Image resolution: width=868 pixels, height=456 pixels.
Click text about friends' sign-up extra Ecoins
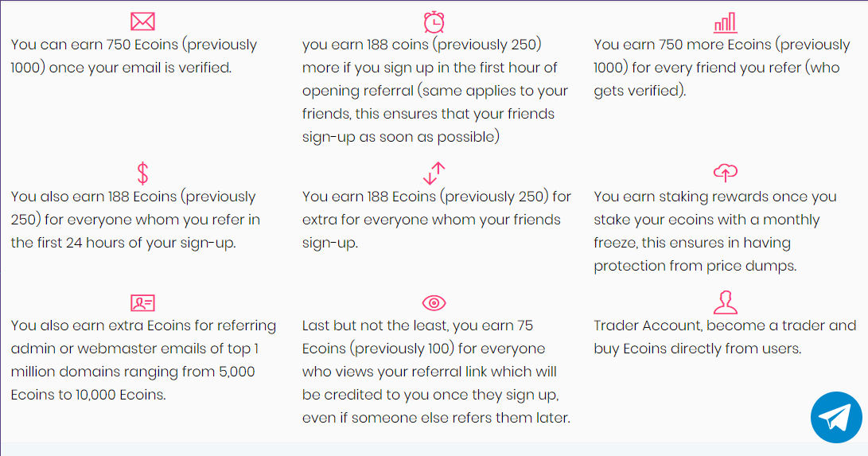(x=436, y=220)
